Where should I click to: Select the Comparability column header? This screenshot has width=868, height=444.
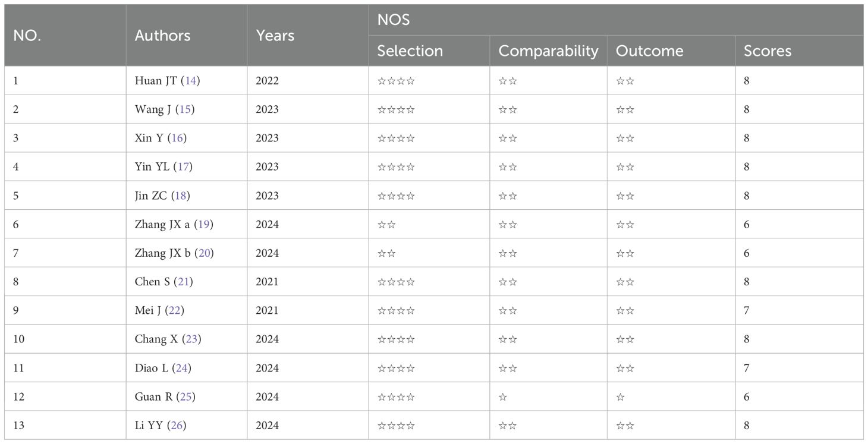point(548,51)
